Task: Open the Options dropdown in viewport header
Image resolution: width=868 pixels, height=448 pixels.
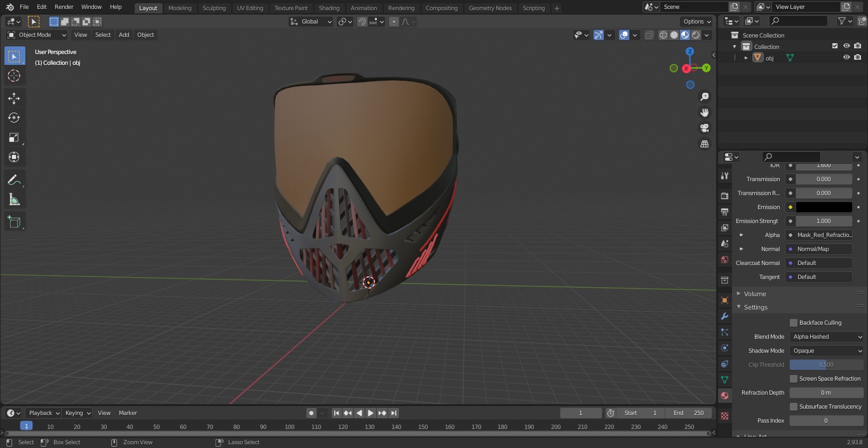Action: point(697,22)
